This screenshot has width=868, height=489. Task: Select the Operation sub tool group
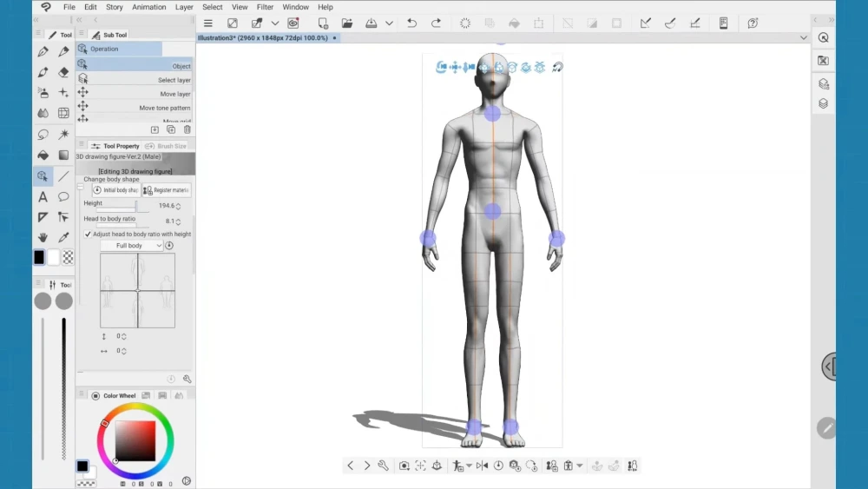tap(119, 49)
